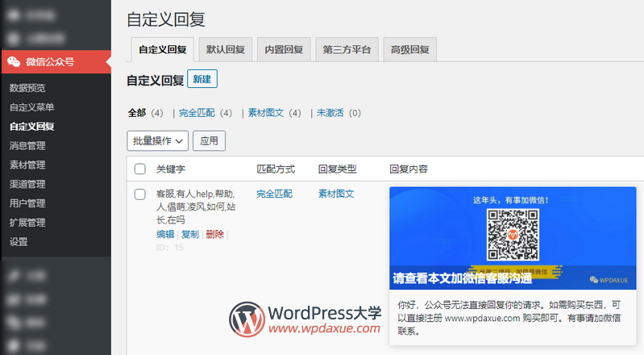Expand the 批量操作 dropdown
Viewport: 644px width, 355px height.
point(158,140)
